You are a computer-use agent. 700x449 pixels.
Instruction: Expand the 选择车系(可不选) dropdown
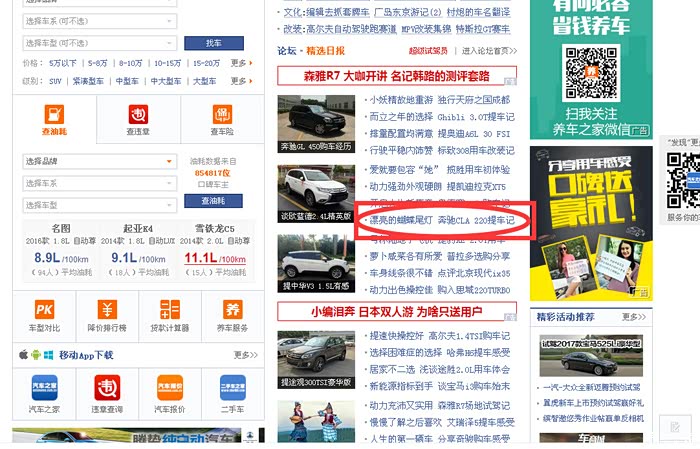click(100, 21)
